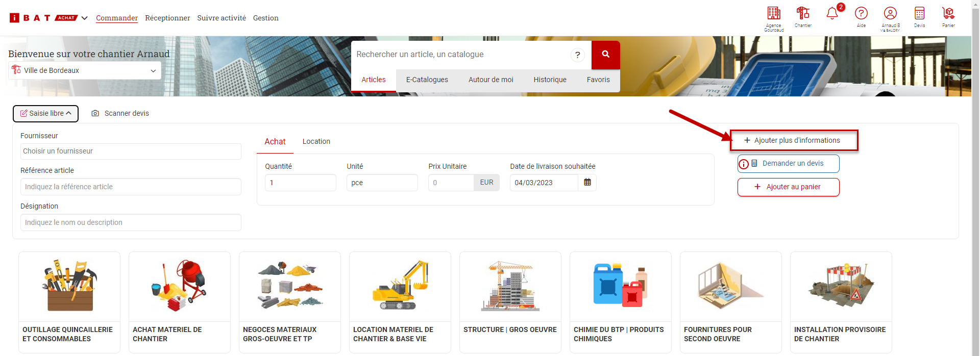Open the Agence Gouraud building icon

click(x=774, y=14)
